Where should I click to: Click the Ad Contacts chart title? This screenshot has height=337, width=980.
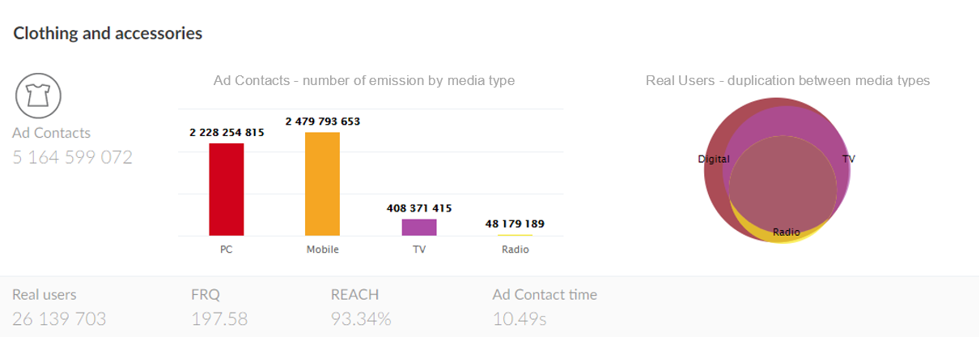point(364,80)
